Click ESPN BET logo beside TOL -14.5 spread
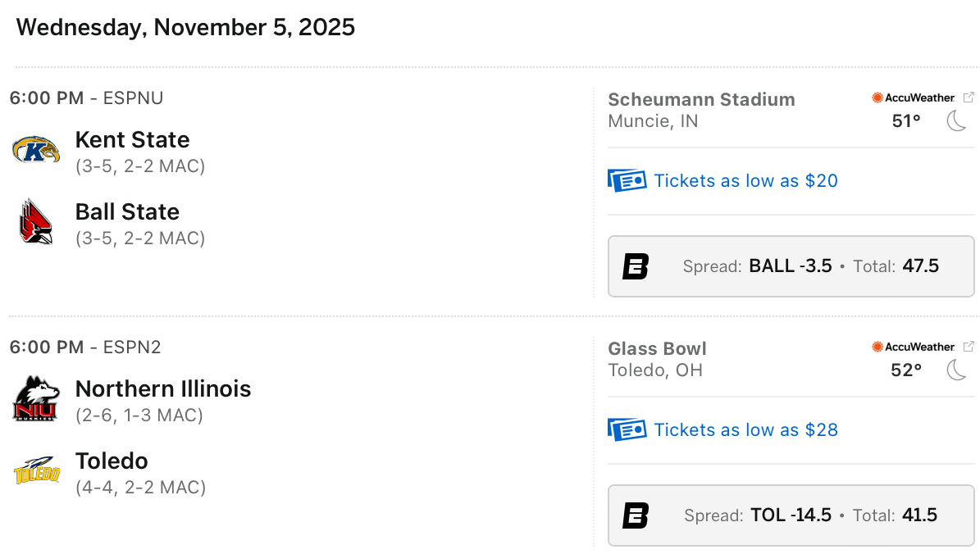The width and height of the screenshot is (980, 554). (636, 515)
